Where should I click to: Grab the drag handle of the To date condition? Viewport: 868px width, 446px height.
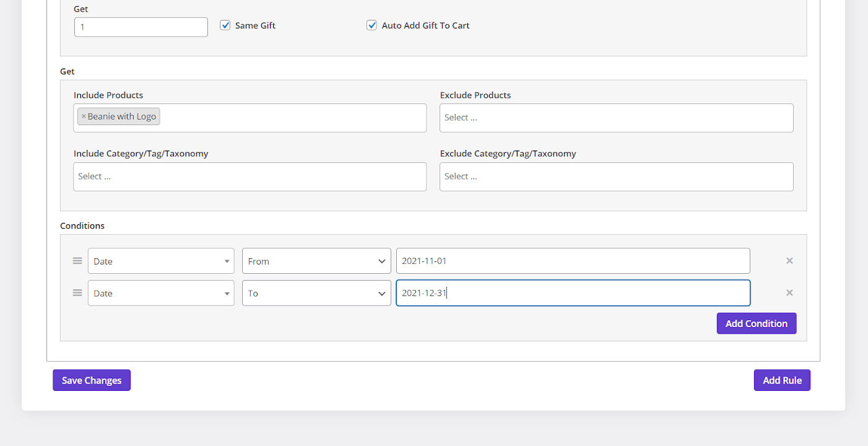[77, 293]
